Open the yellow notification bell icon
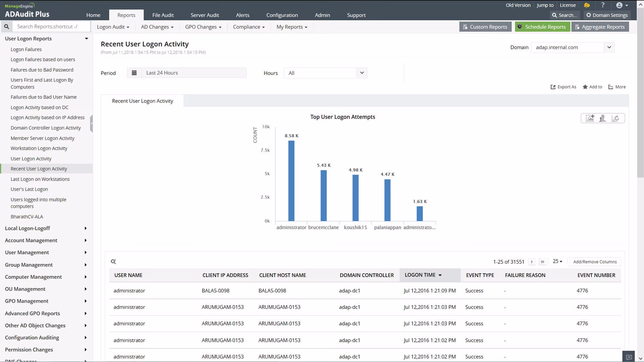Viewport: 644px width, 362px height. coord(587,5)
